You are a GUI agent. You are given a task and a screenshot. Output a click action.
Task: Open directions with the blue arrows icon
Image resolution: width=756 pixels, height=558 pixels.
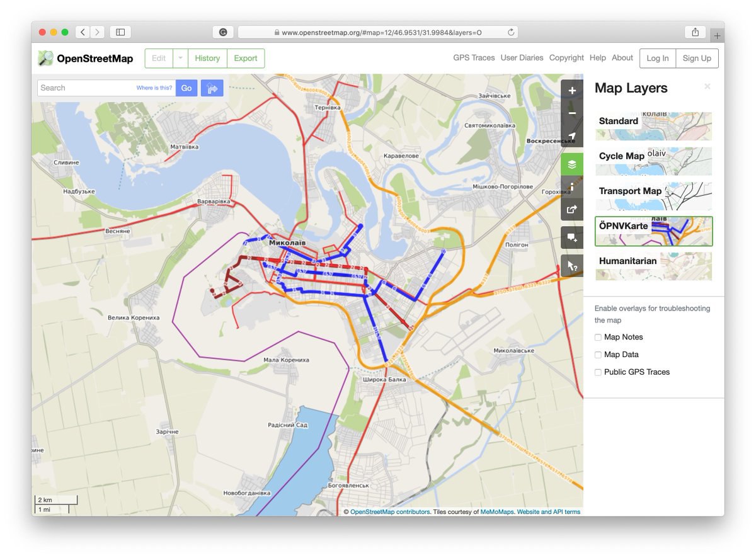(212, 88)
